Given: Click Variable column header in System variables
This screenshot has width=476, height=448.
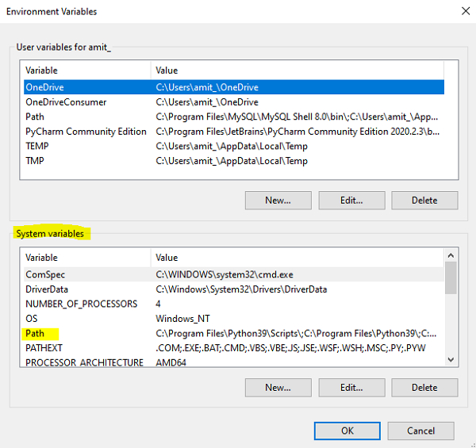Looking at the screenshot, I should pos(86,258).
